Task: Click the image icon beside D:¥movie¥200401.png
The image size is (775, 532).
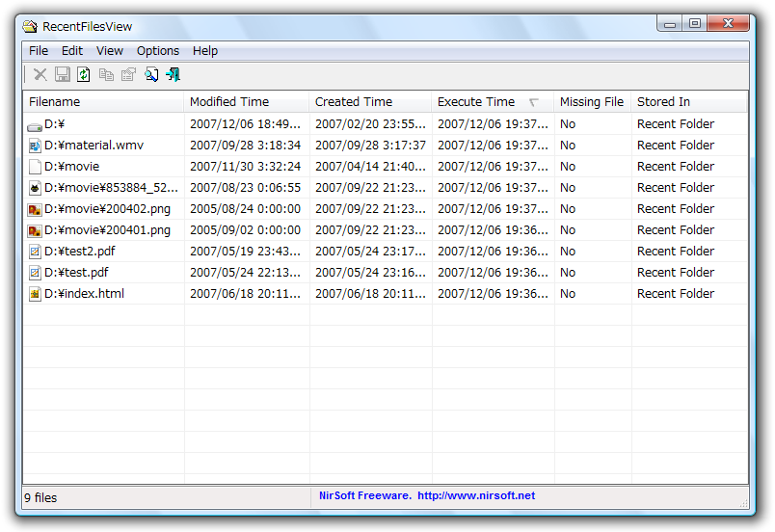Action: [35, 230]
